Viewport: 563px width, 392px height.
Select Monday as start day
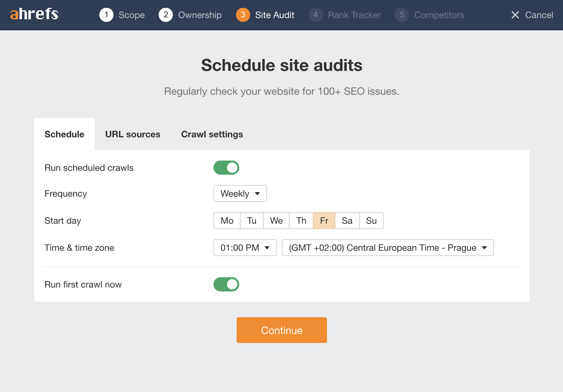click(227, 221)
